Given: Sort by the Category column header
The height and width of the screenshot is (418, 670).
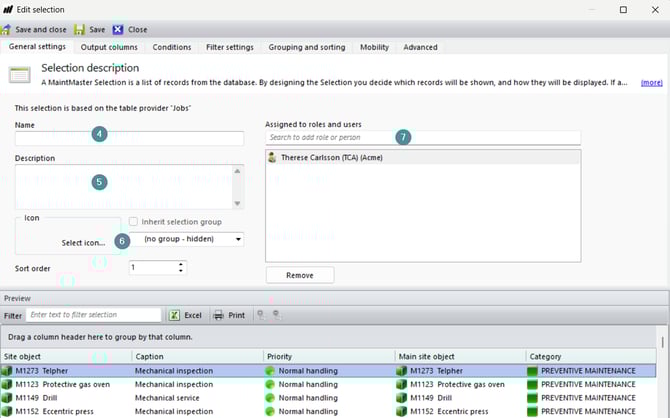Looking at the screenshot, I should click(x=591, y=356).
